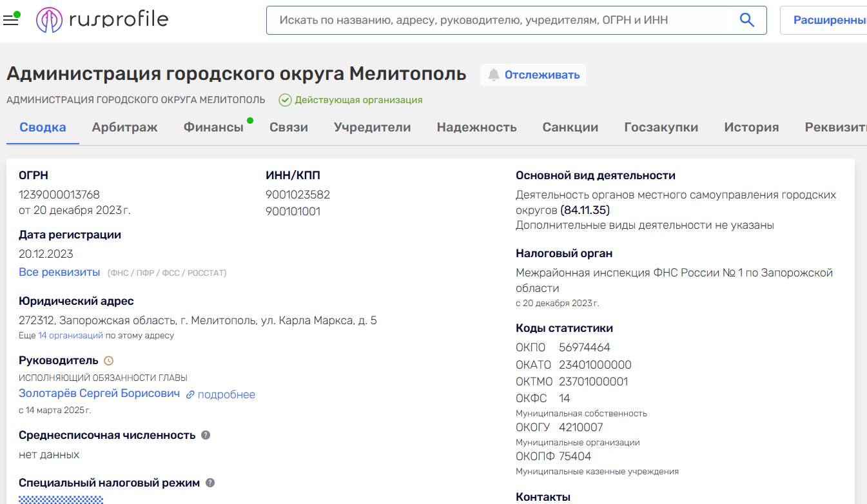Click help icon beside Среднесписочная численность

click(x=206, y=435)
